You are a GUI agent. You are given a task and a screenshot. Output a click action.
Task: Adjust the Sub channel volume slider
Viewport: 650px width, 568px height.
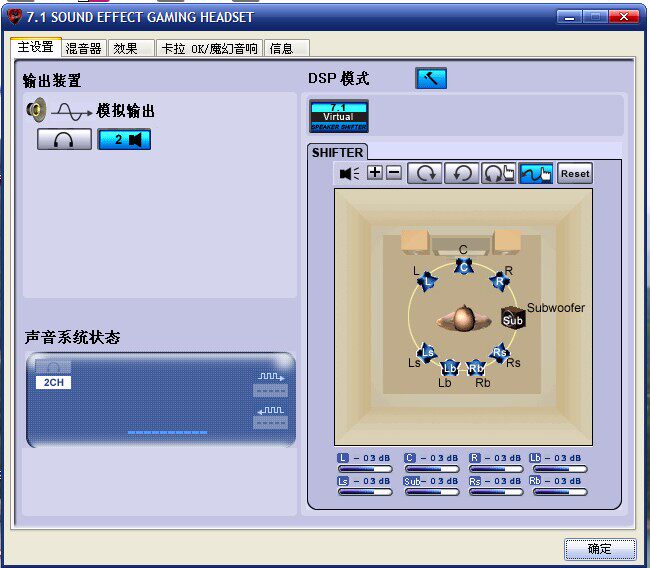432,492
